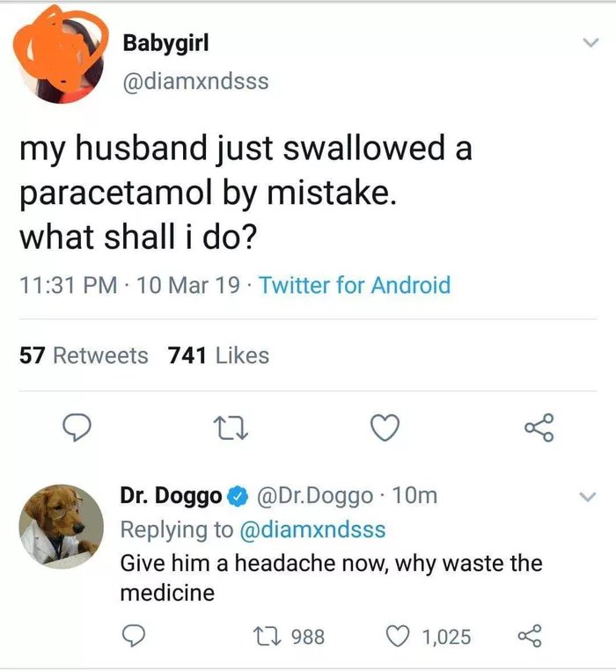Retweet the paracetamol tweet
This screenshot has width=616, height=672.
(x=232, y=428)
